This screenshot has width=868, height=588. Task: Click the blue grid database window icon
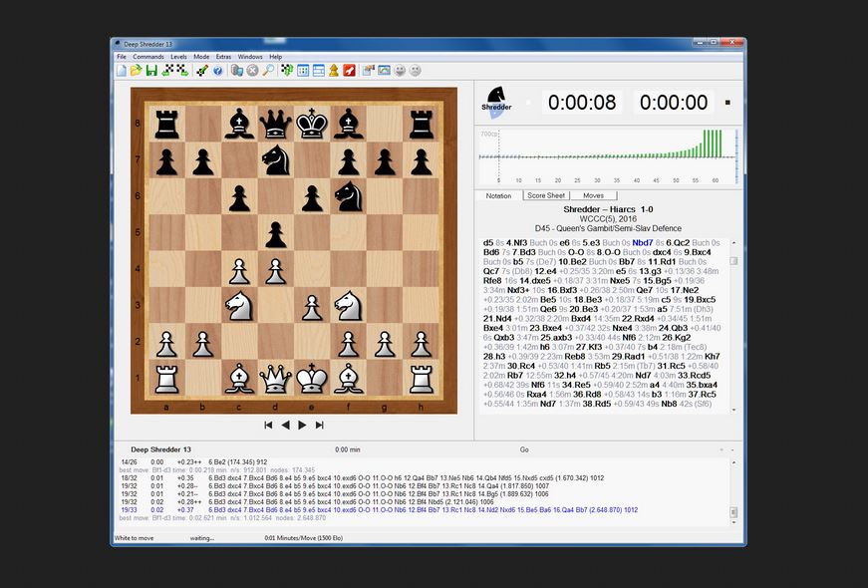tap(303, 71)
